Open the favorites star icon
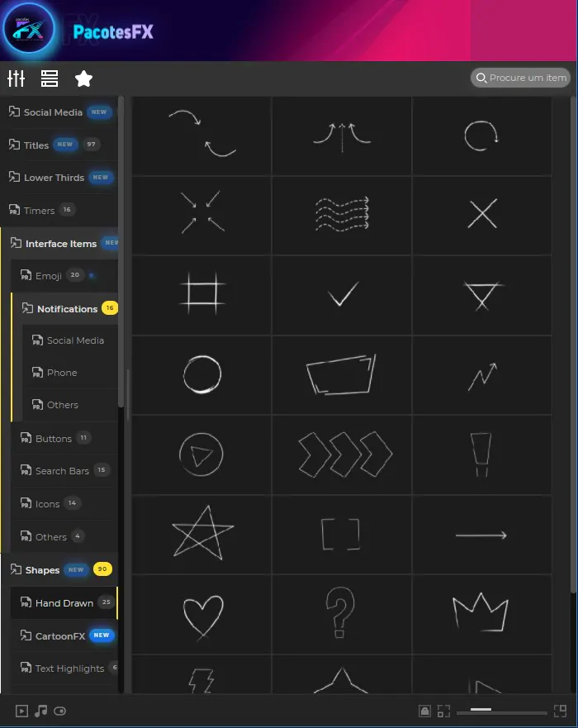Viewport: 578px width, 728px height. pyautogui.click(x=83, y=79)
